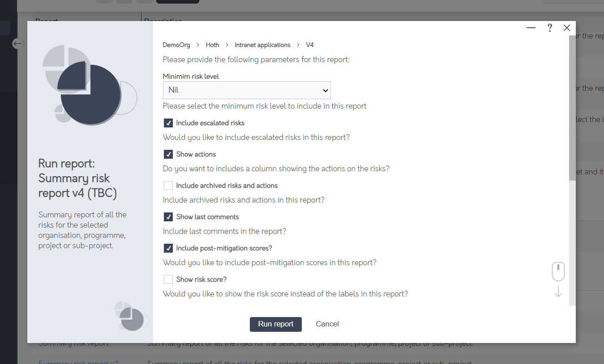The height and width of the screenshot is (364, 604).
Task: Click the help question mark icon
Action: [x=550, y=28]
